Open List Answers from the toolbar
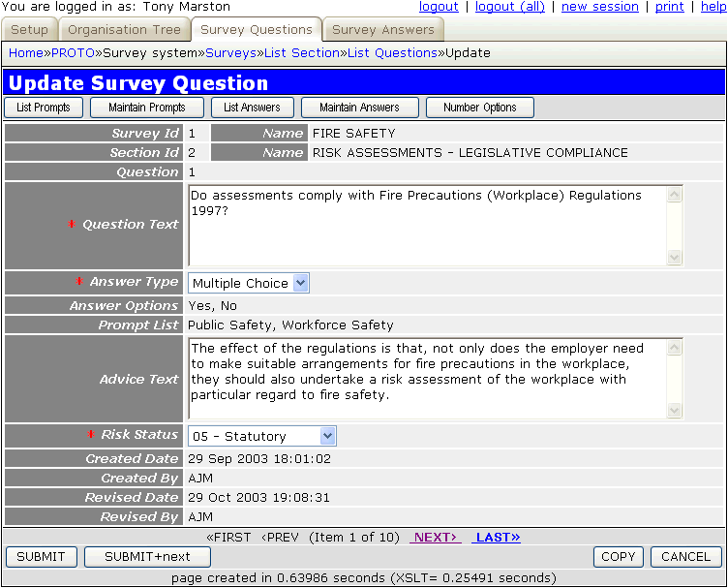Image resolution: width=728 pixels, height=588 pixels. tap(252, 108)
